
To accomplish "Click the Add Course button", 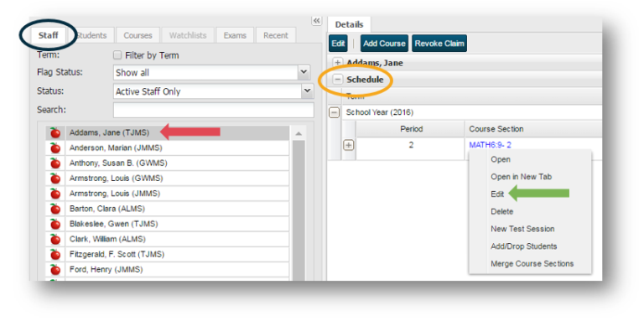I will [x=384, y=44].
